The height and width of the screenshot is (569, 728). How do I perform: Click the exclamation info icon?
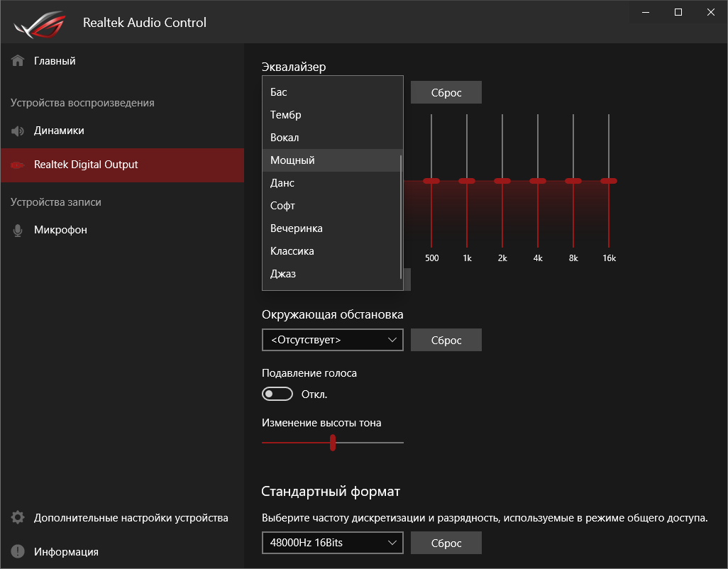point(18,551)
